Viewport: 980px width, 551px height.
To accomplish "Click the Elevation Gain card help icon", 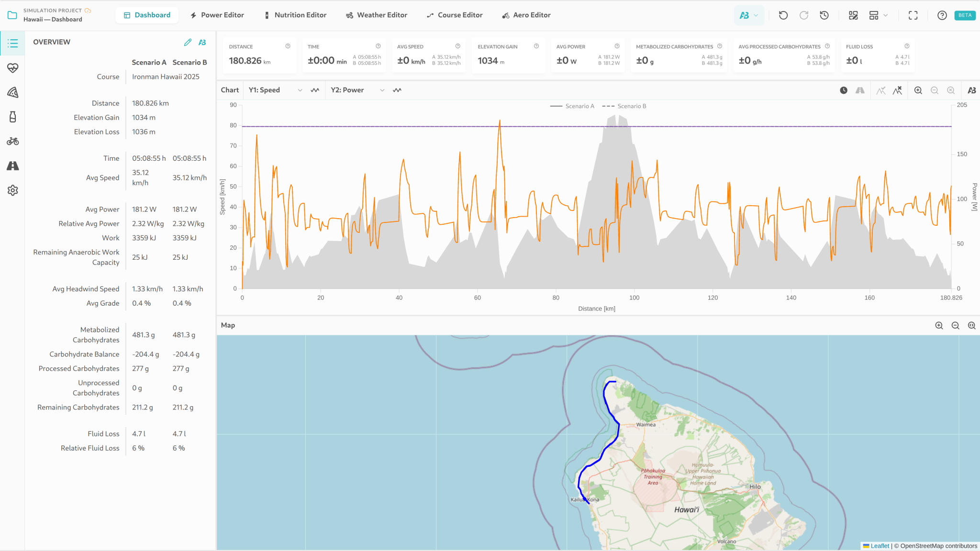I will tap(536, 46).
